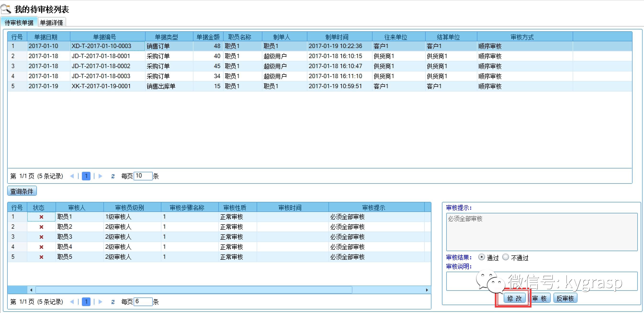This screenshot has width=644, height=313.
Task: Click horizontal scrollbar right arrow
Action: coord(427,290)
